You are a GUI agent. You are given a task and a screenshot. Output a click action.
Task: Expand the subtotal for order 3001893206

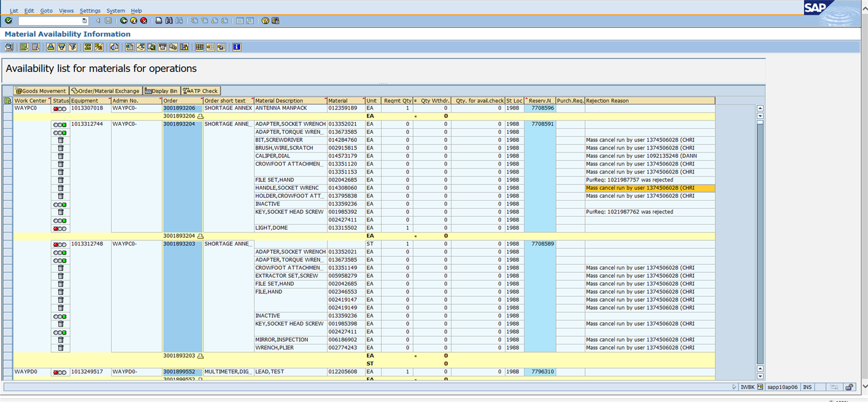(200, 116)
